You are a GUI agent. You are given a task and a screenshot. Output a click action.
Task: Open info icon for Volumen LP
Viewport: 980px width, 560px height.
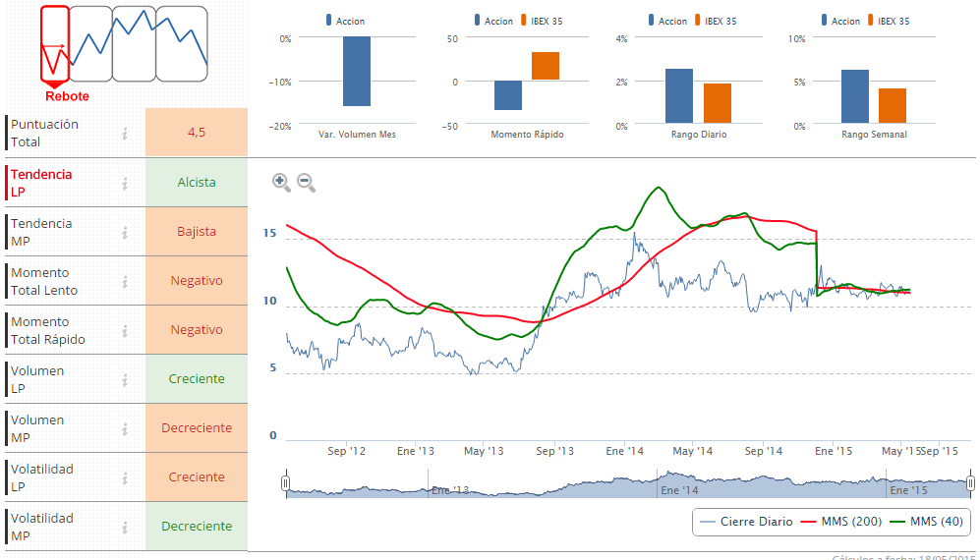(125, 379)
